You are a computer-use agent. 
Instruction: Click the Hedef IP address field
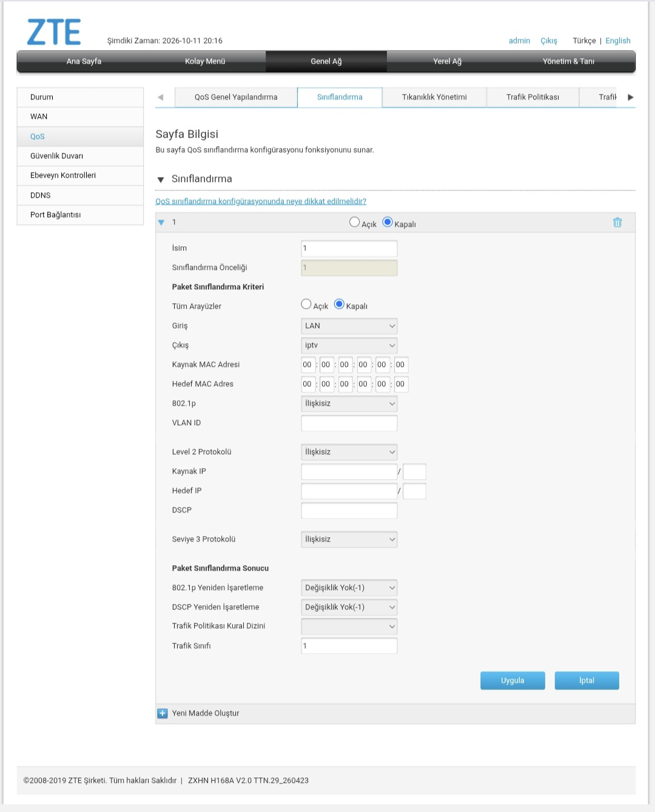click(349, 491)
